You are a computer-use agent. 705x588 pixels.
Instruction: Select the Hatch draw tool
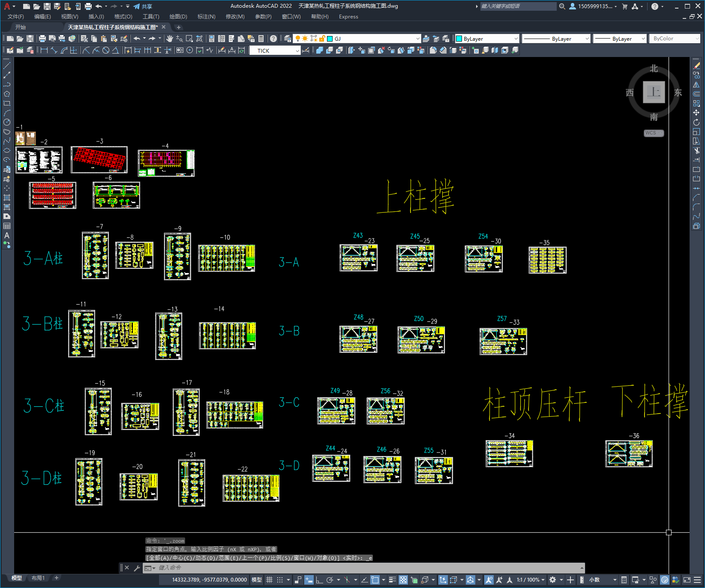click(7, 198)
